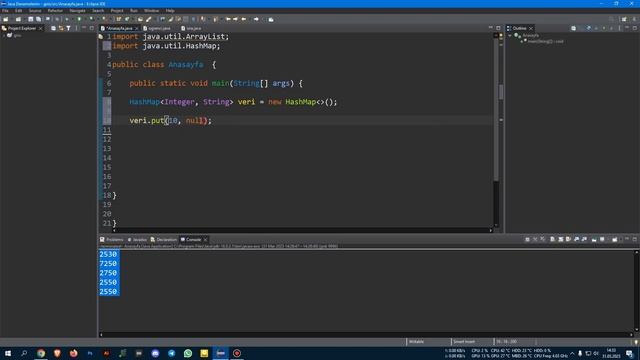Open the Help menu
The width and height of the screenshot is (640, 360).
click(170, 11)
